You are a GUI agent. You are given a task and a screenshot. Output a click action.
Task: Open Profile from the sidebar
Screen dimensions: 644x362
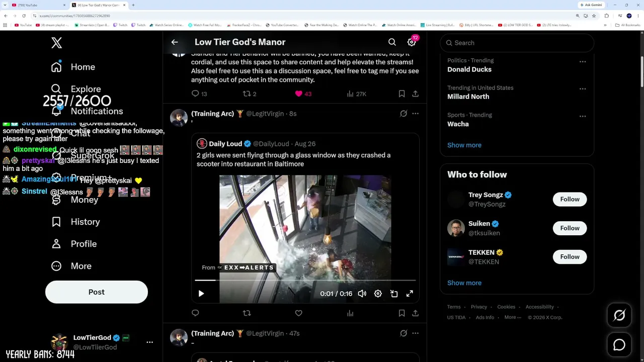click(74, 244)
